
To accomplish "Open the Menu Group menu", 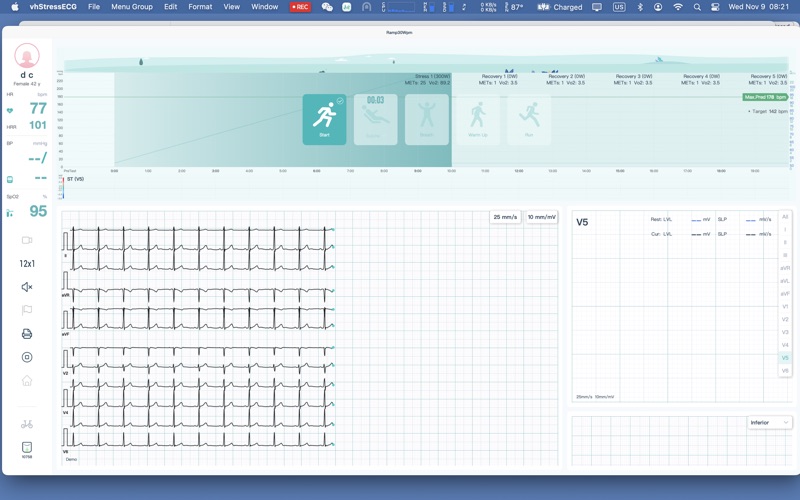I will pos(132,7).
